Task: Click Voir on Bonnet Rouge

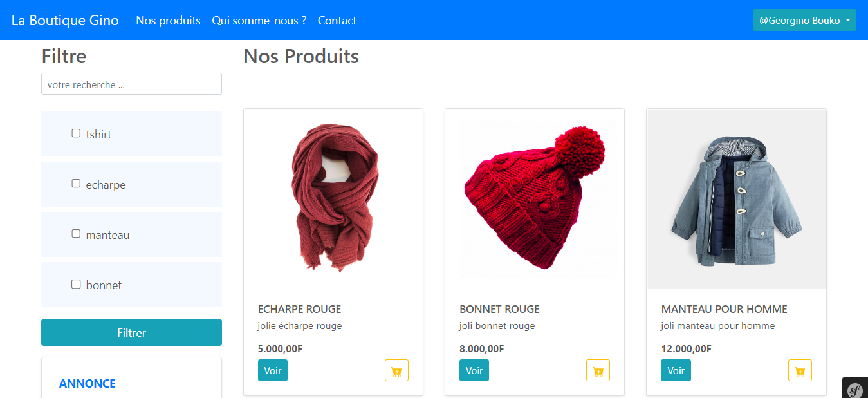Action: pos(474,370)
